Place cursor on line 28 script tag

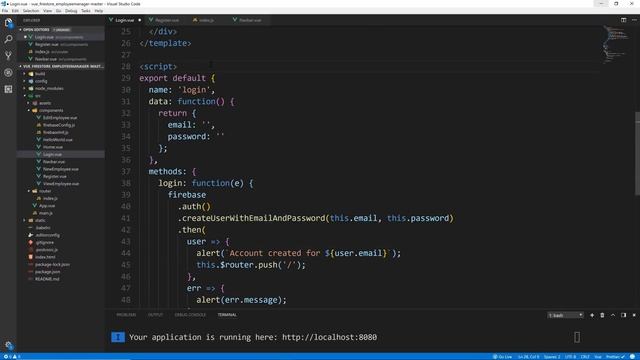[158, 67]
